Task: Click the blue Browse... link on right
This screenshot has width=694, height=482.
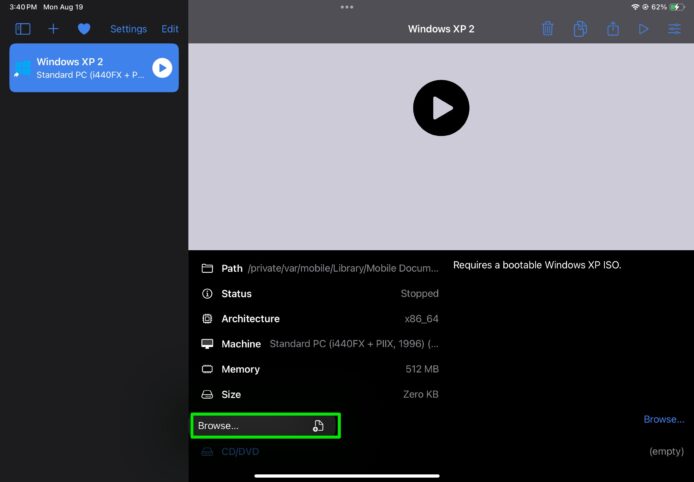Action: click(663, 420)
